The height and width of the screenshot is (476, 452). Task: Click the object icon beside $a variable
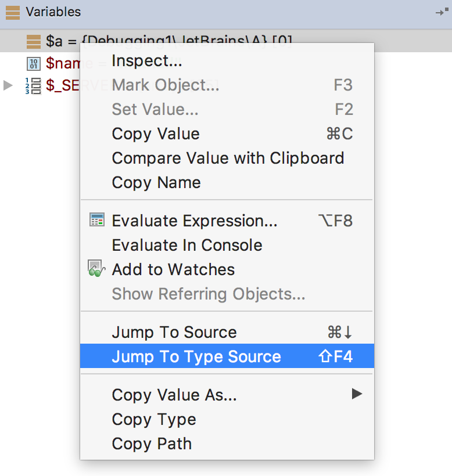click(x=34, y=41)
